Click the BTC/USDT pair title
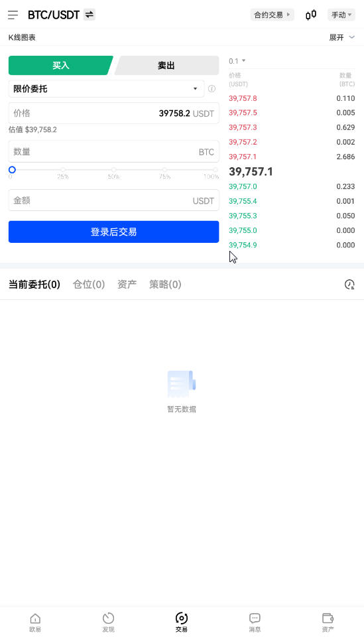The width and height of the screenshot is (364, 637). coord(54,15)
